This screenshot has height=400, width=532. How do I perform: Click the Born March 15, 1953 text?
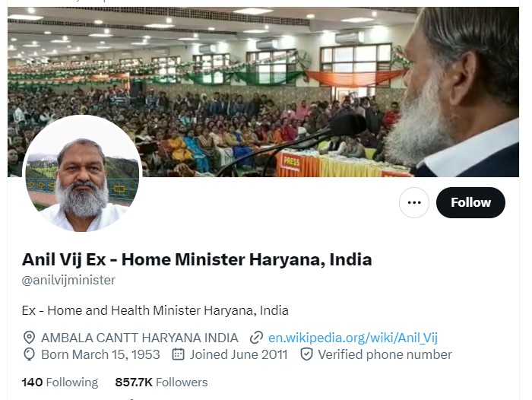[x=100, y=354]
